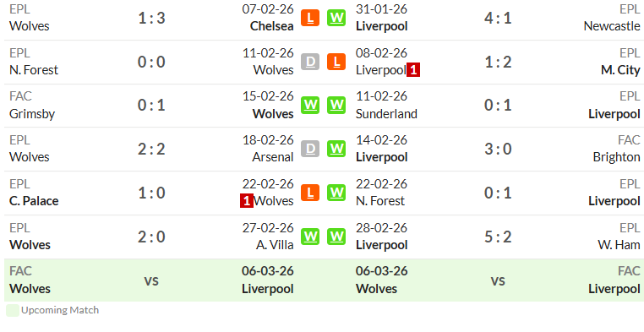Select the C. Palace team name
Viewport: 644px width, 332px height.
pyautogui.click(x=34, y=201)
